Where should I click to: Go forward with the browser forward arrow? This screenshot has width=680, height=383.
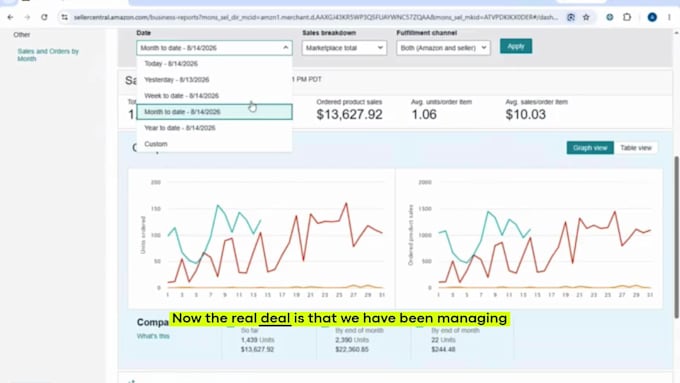click(x=27, y=17)
